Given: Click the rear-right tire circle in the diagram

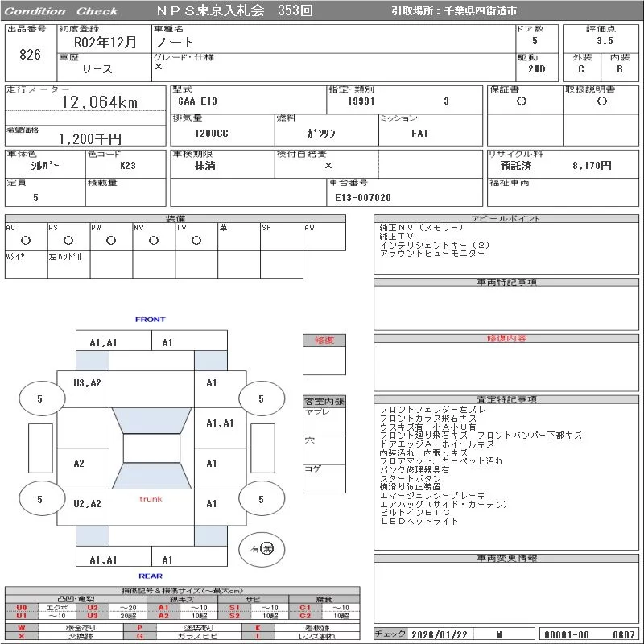Looking at the screenshot, I should 261,499.
